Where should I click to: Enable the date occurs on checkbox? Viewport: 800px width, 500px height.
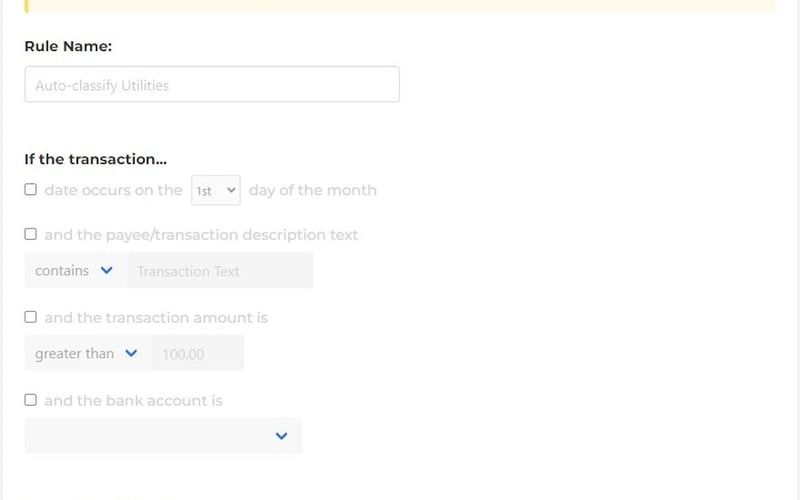click(x=31, y=190)
